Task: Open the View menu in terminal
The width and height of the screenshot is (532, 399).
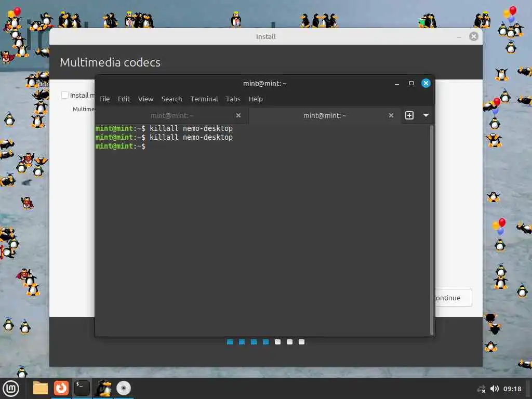Action: click(x=145, y=99)
